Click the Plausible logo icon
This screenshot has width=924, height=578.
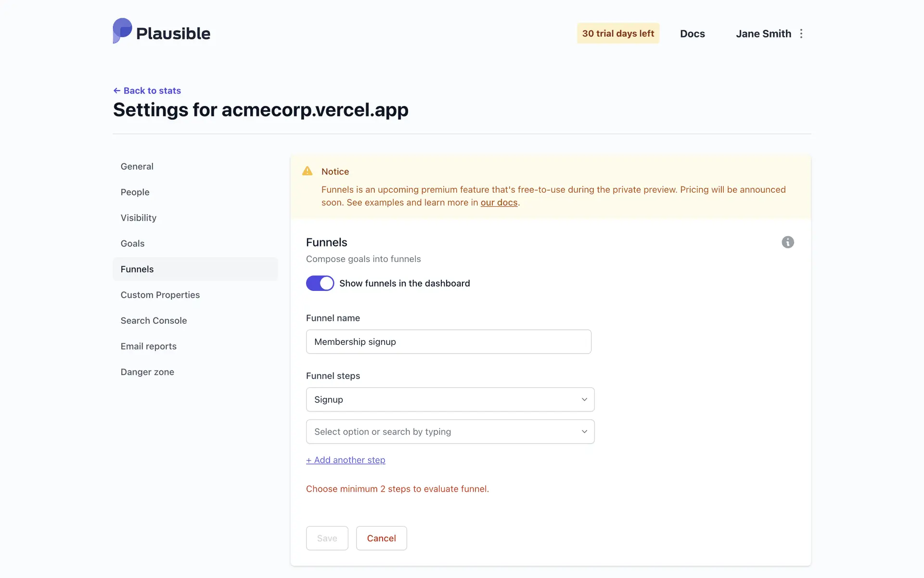tap(122, 31)
